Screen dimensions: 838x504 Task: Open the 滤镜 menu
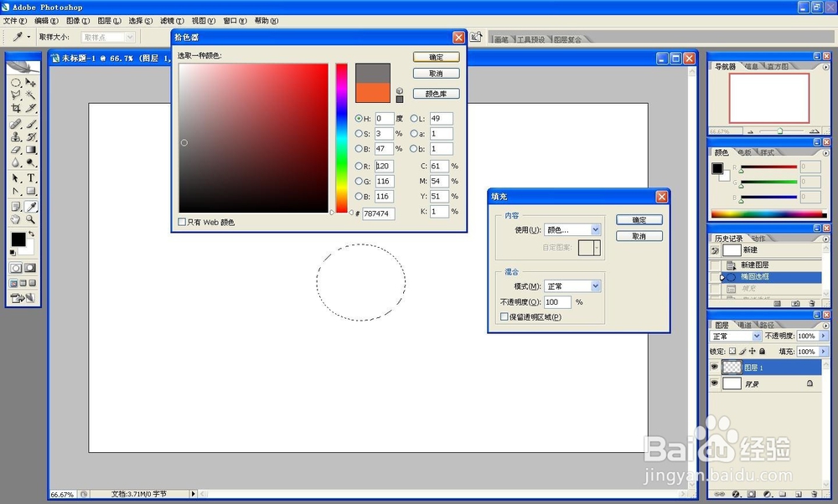pos(172,21)
